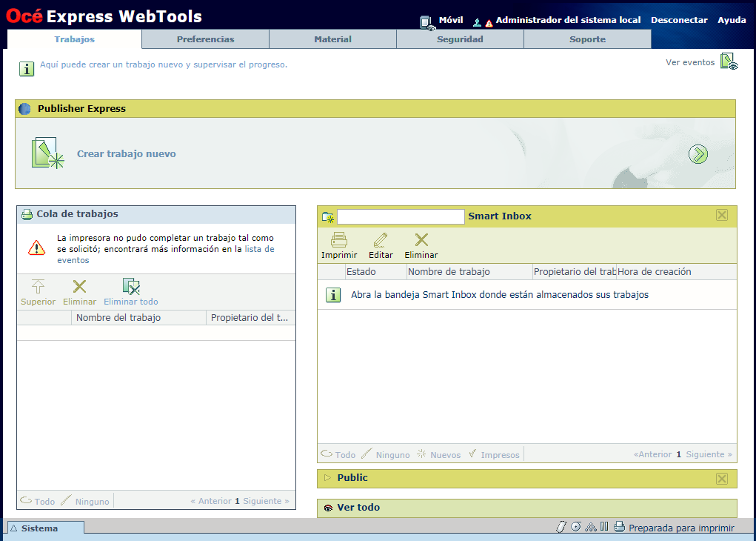
Task: Expand the Public inbox section
Action: (x=328, y=478)
